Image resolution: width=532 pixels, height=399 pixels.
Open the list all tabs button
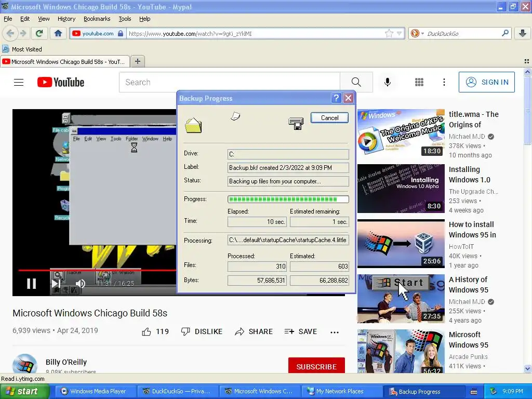click(x=527, y=61)
